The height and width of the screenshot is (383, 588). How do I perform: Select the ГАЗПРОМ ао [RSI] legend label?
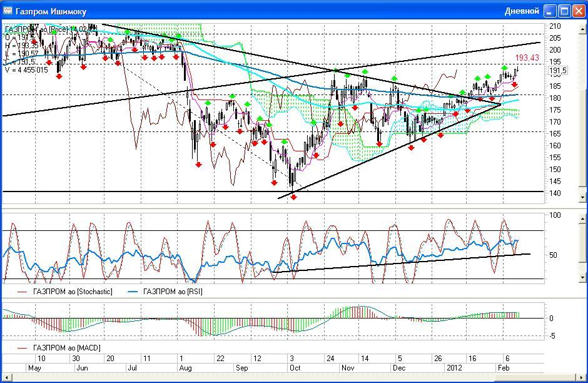coord(173,292)
